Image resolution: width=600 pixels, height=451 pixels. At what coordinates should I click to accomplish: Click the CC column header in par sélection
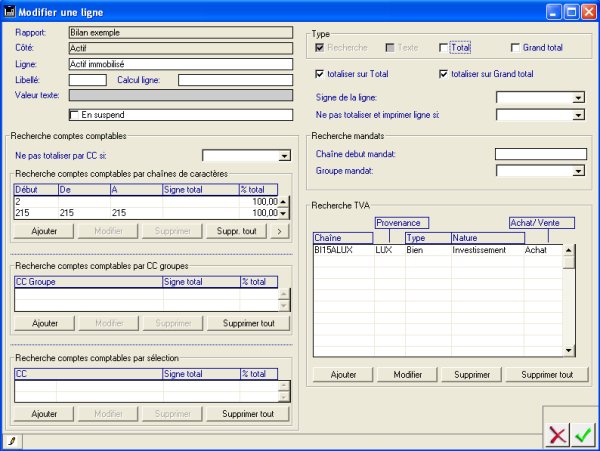pos(88,374)
